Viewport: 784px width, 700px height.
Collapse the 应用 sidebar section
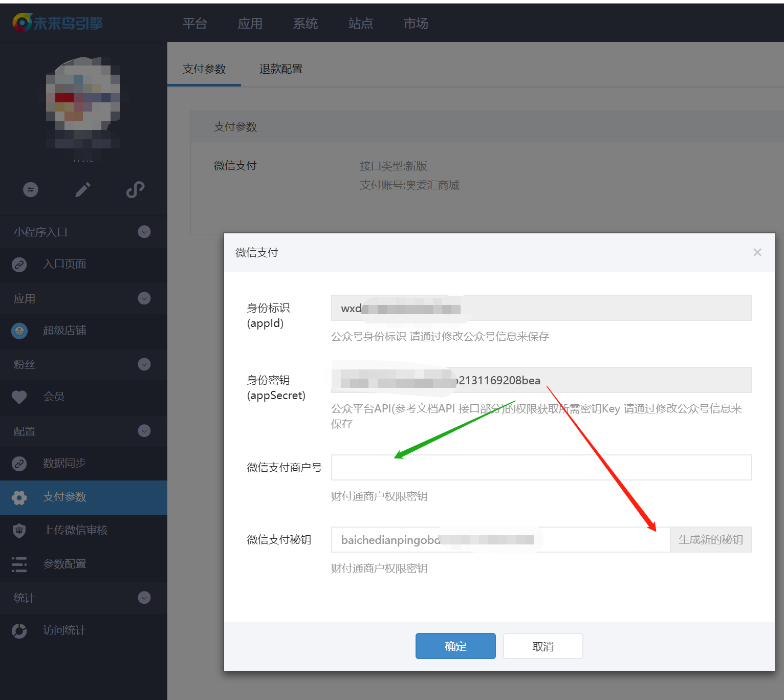click(x=144, y=298)
